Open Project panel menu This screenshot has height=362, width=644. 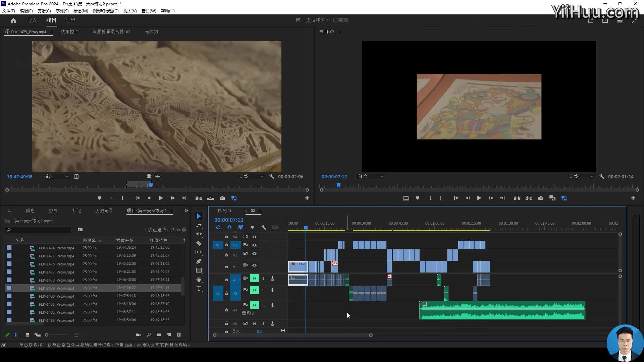pos(172,211)
